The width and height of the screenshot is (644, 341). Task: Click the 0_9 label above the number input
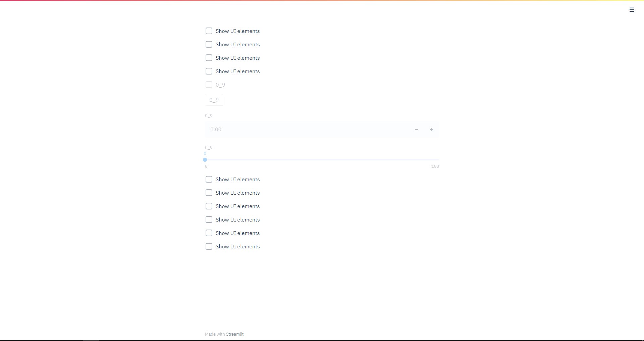coord(208,115)
